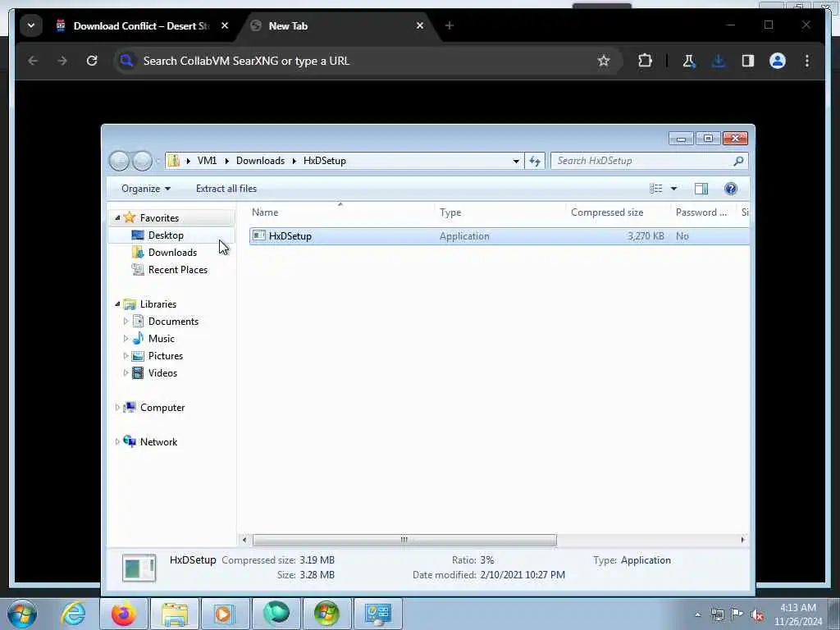Select the HxDSetup application file

[x=499, y=236]
